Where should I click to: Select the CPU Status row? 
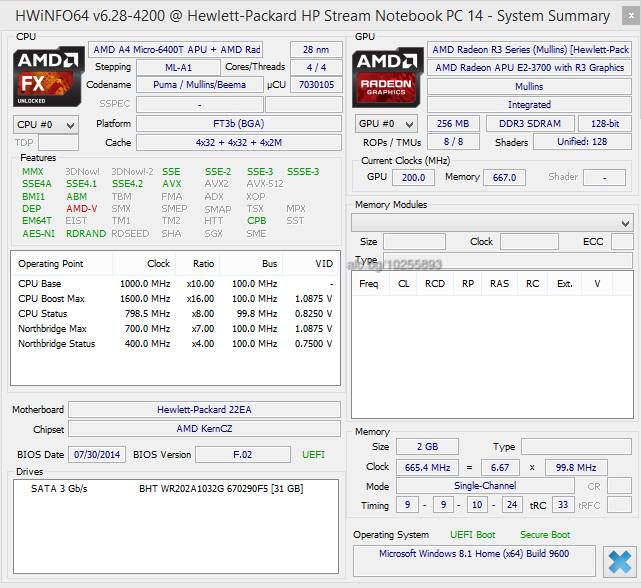pyautogui.click(x=175, y=314)
